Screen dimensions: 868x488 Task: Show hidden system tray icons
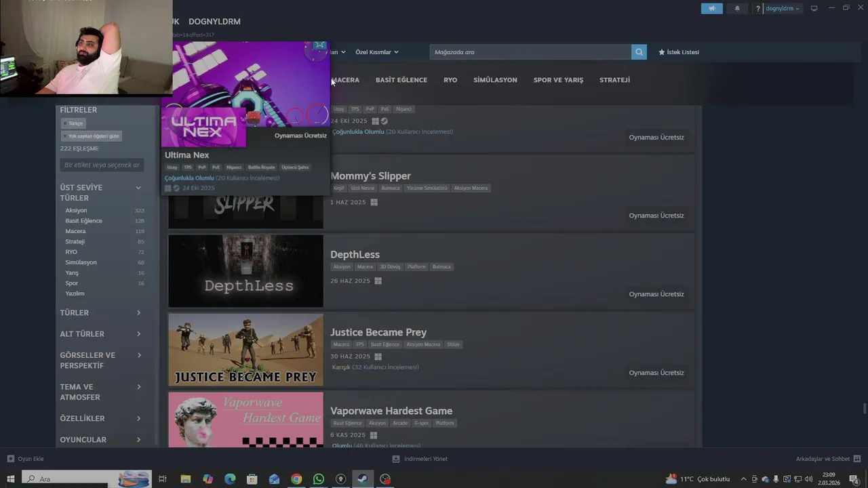(743, 479)
